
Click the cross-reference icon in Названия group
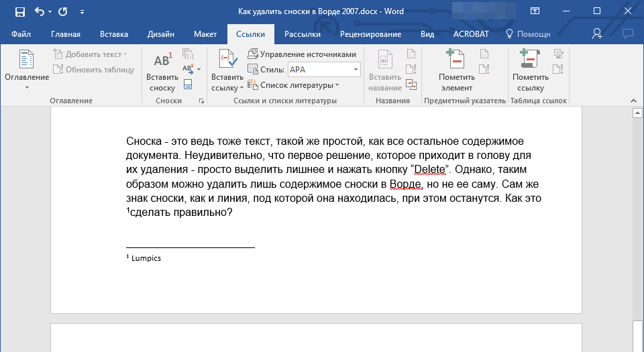tap(411, 84)
